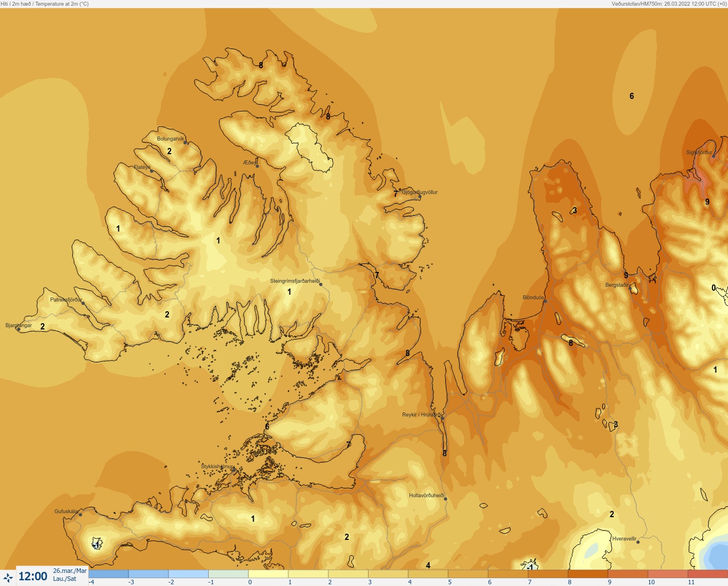Click legend color band between -4 and -3

pos(108,574)
